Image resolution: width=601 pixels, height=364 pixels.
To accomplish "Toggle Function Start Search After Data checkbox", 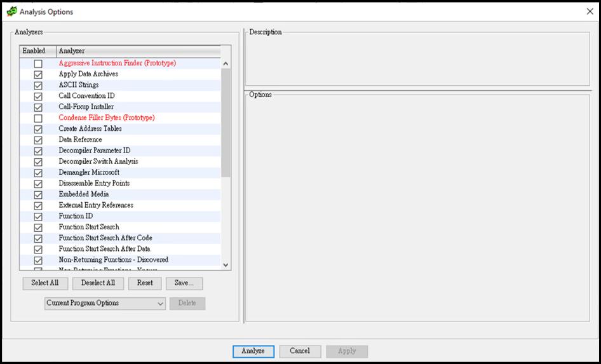I will coord(38,250).
